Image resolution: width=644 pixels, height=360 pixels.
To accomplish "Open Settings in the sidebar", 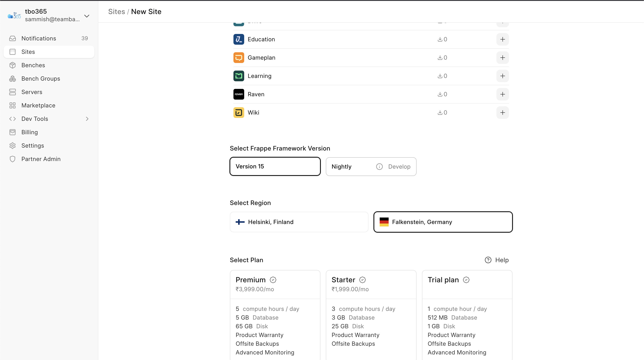I will tap(49, 146).
